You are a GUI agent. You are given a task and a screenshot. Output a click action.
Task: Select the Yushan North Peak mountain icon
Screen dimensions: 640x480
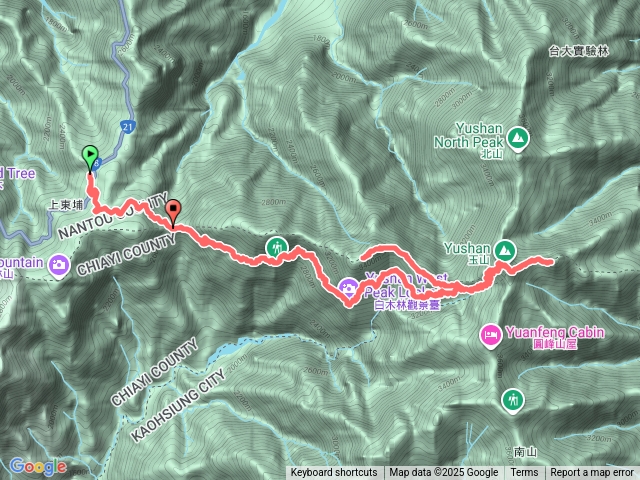coord(518,139)
